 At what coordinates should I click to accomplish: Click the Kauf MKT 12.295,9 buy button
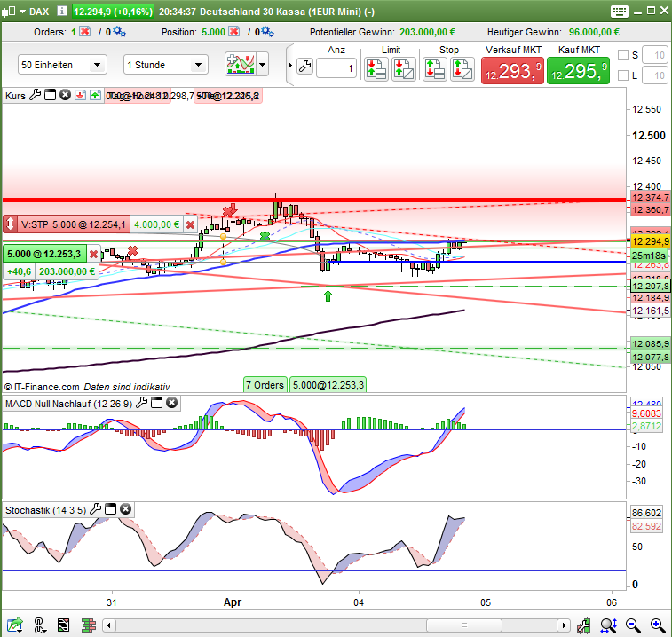click(578, 70)
